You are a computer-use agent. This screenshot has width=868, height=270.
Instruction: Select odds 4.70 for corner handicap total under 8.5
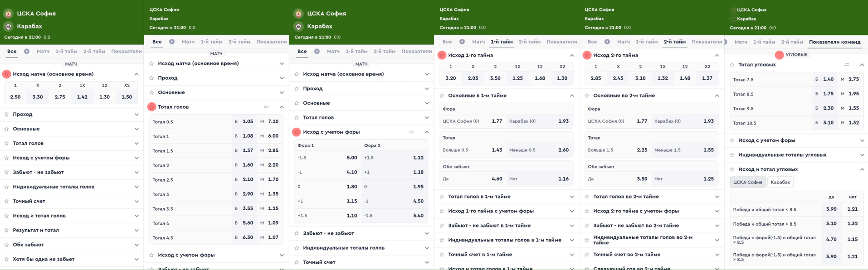pos(831,240)
